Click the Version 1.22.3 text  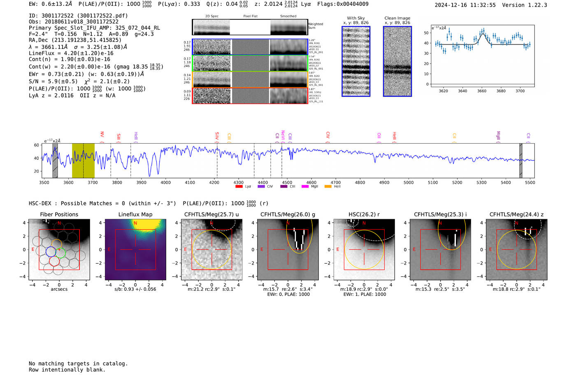(x=525, y=5)
